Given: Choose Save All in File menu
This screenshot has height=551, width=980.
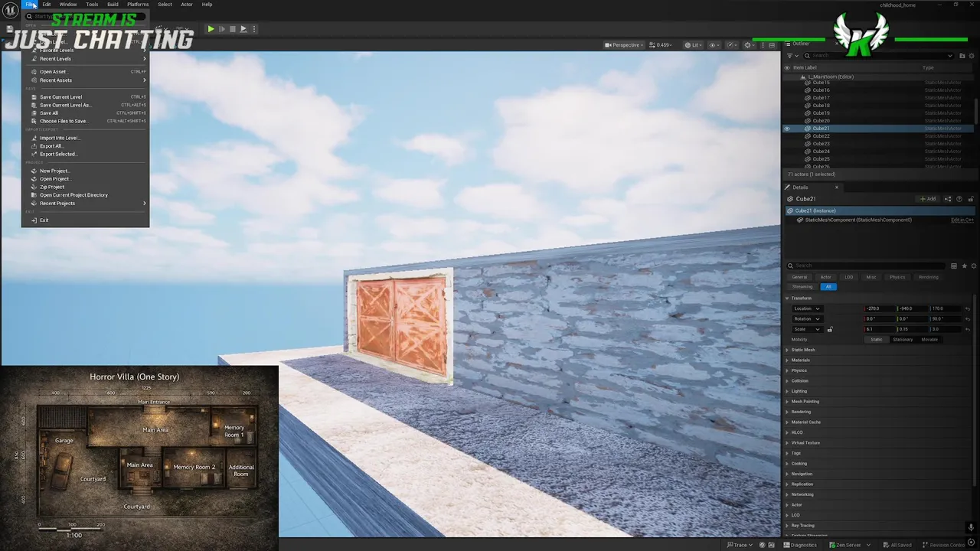Looking at the screenshot, I should pyautogui.click(x=85, y=113).
